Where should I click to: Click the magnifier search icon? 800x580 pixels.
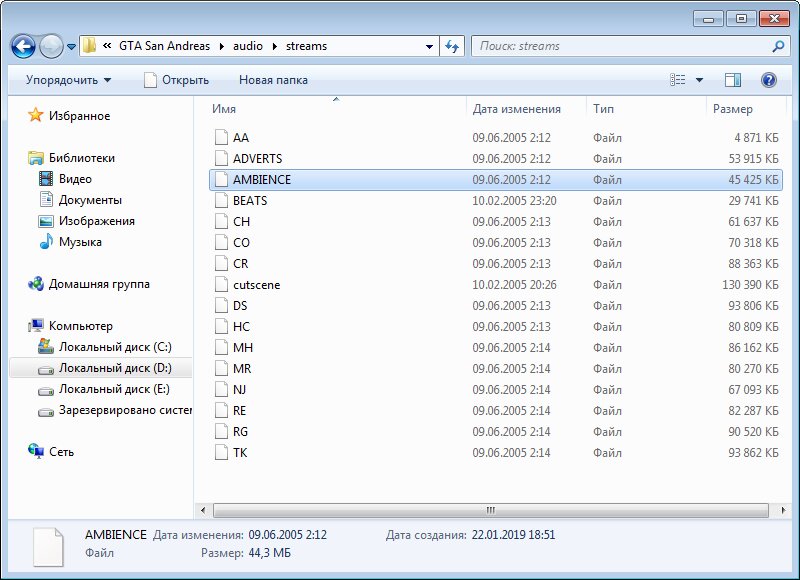point(778,46)
